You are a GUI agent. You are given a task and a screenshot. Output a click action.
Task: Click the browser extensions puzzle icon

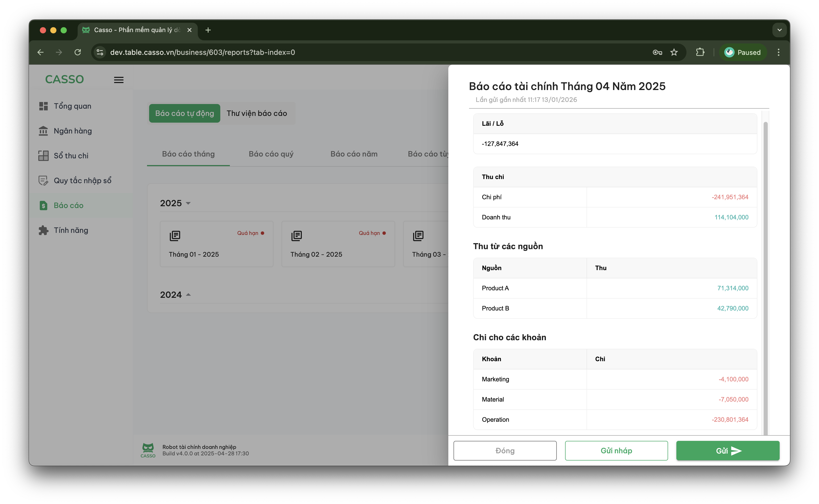[x=700, y=52]
